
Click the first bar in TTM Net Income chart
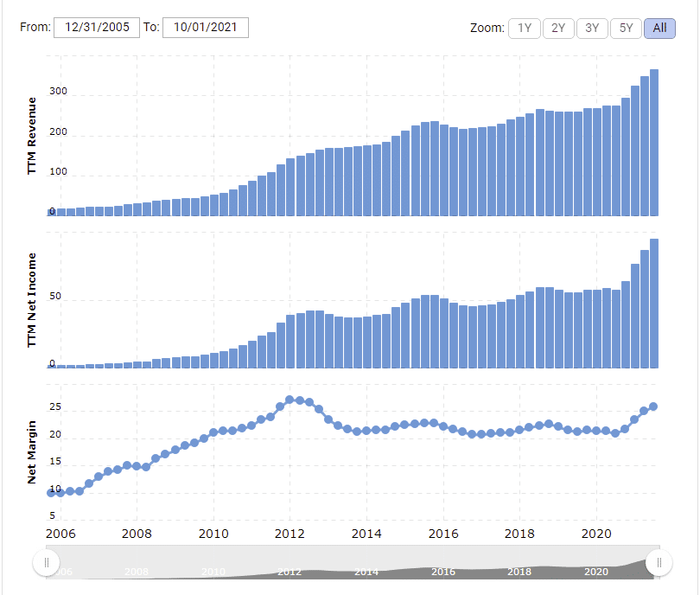[x=51, y=366]
